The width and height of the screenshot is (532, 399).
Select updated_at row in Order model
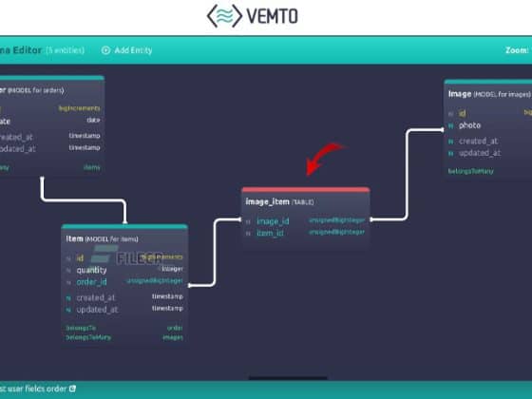(x=50, y=148)
